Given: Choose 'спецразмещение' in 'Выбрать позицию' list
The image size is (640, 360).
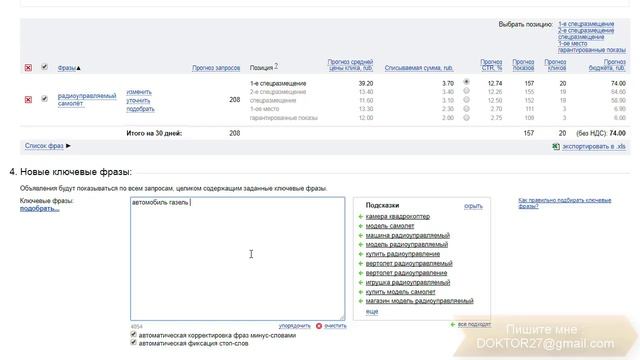Looking at the screenshot, I should [581, 37].
